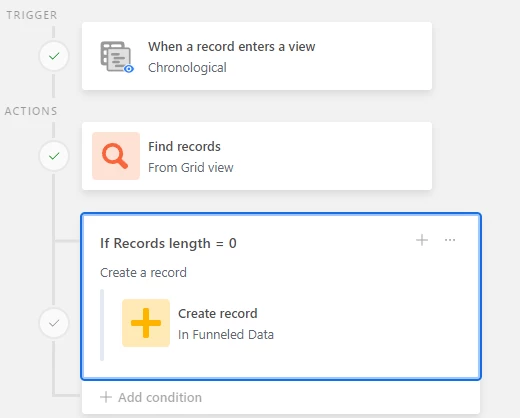
Task: Open the three-dot menu on the condition card
Action: tap(450, 240)
